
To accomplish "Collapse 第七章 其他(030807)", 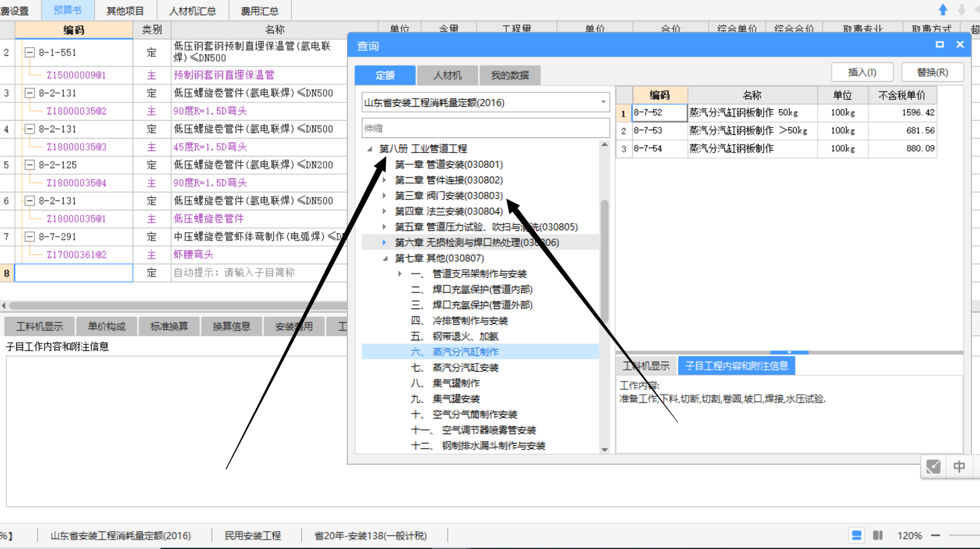I will click(x=385, y=258).
